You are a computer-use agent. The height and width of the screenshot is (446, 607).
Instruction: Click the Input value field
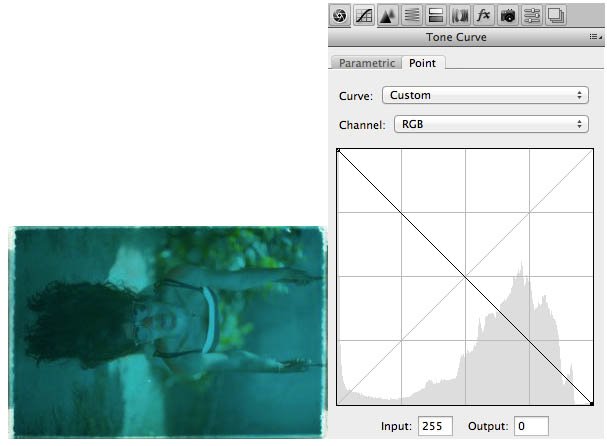pos(436,426)
